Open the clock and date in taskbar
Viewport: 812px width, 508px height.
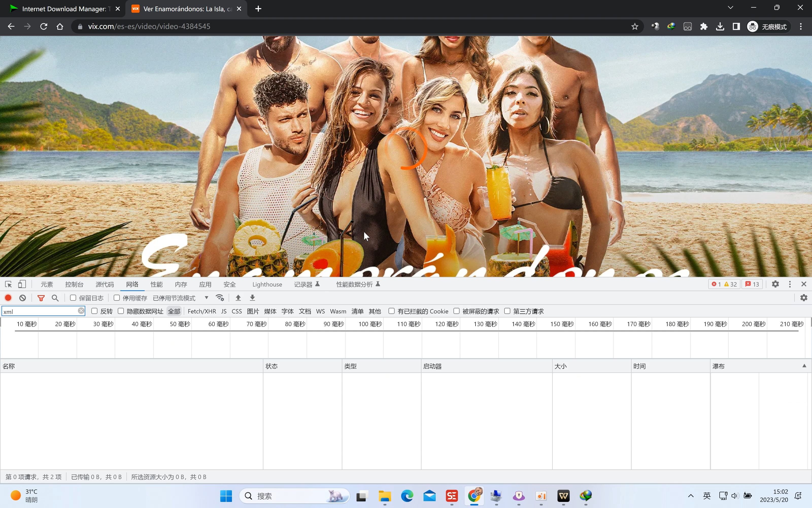[774, 496]
